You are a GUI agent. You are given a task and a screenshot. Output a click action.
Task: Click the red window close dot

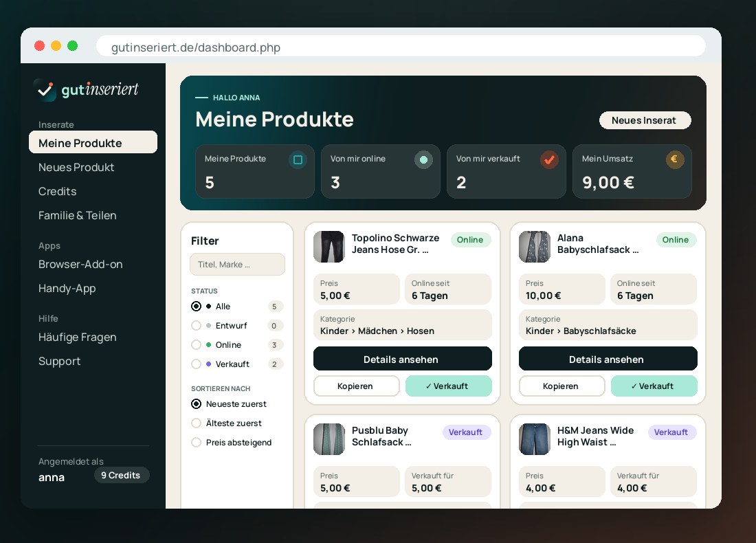[40, 46]
